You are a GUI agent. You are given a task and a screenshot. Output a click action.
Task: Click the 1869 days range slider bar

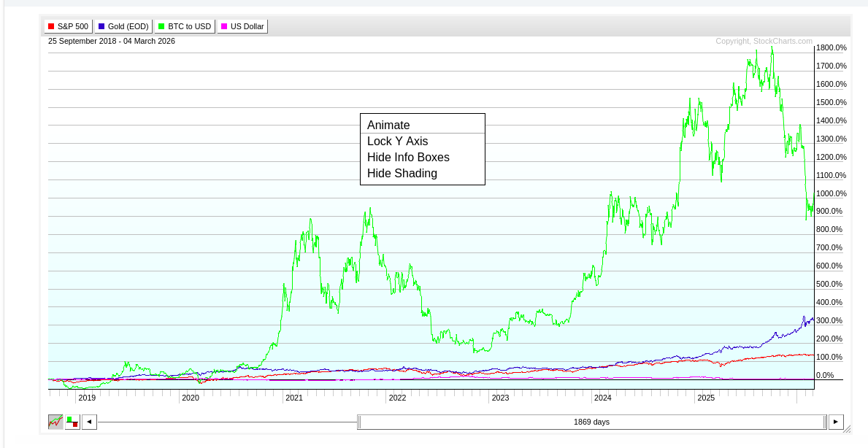pos(591,422)
